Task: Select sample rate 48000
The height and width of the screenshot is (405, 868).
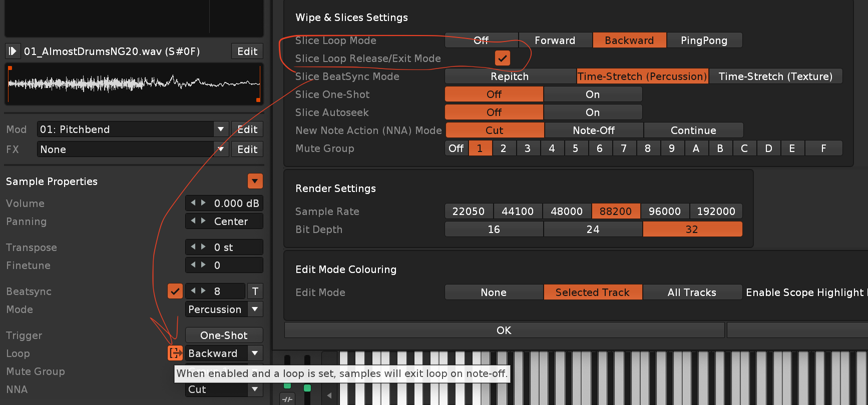Action: pyautogui.click(x=566, y=211)
